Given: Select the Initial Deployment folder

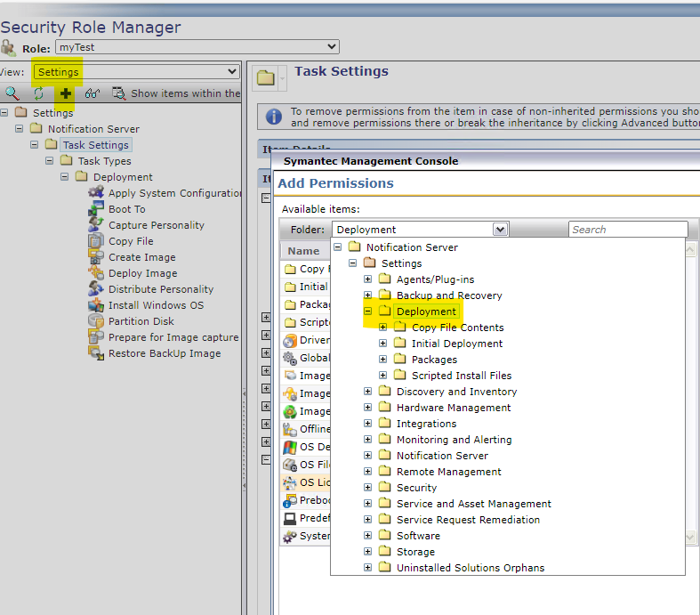Looking at the screenshot, I should click(456, 344).
